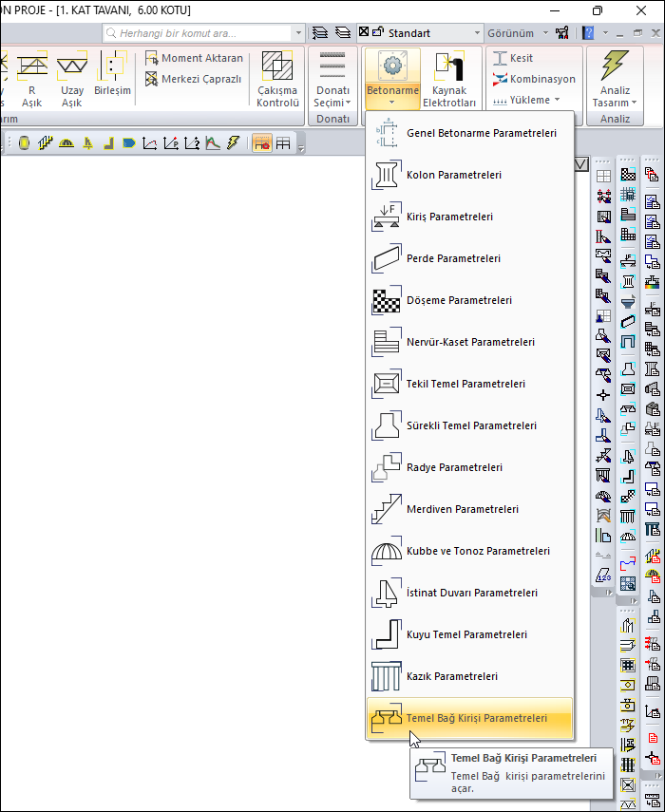
Task: Click Merkezi Çaprazlı button
Action: coord(194,79)
